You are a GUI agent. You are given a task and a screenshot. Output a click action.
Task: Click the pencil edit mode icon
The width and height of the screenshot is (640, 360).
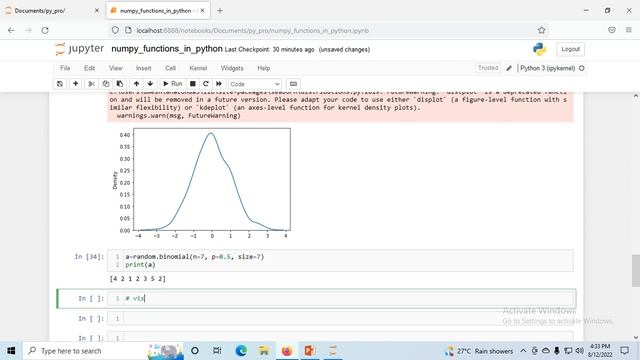(509, 68)
